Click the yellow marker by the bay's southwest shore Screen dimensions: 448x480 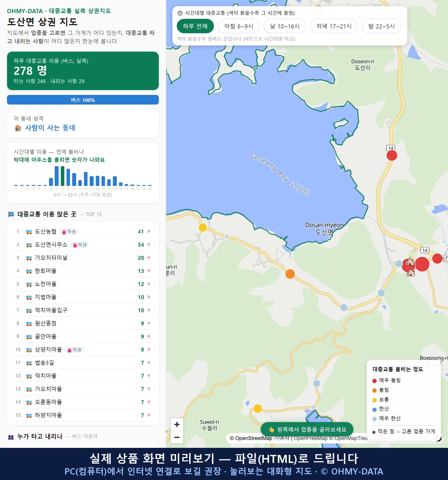[203, 227]
